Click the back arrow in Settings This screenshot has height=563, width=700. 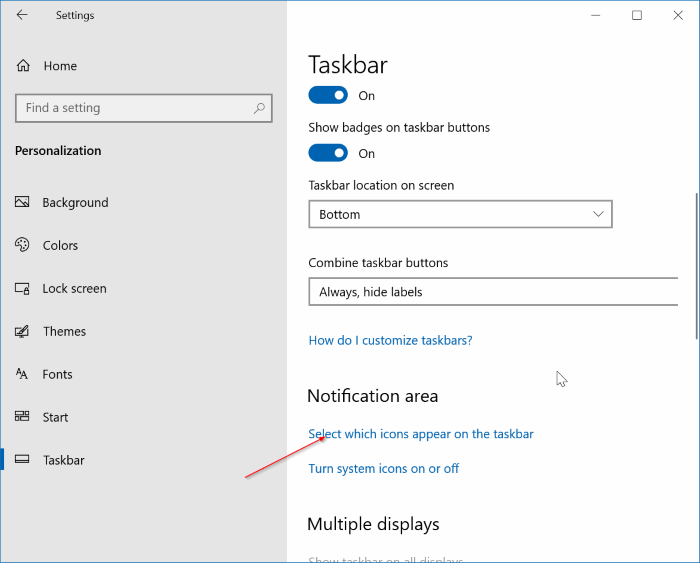point(22,15)
